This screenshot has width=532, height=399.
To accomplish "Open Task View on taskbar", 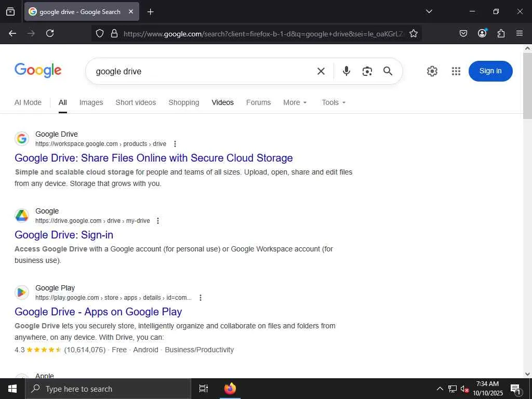I will pos(204,389).
